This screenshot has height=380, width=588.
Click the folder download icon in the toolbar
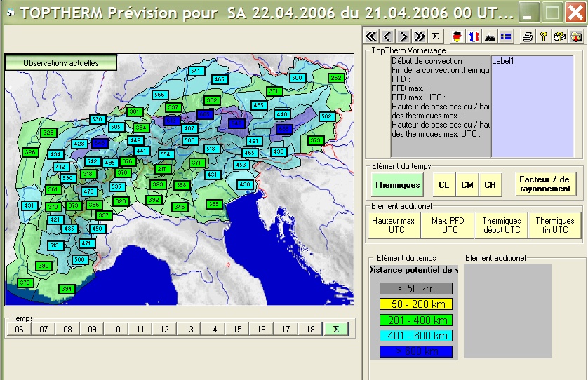576,36
